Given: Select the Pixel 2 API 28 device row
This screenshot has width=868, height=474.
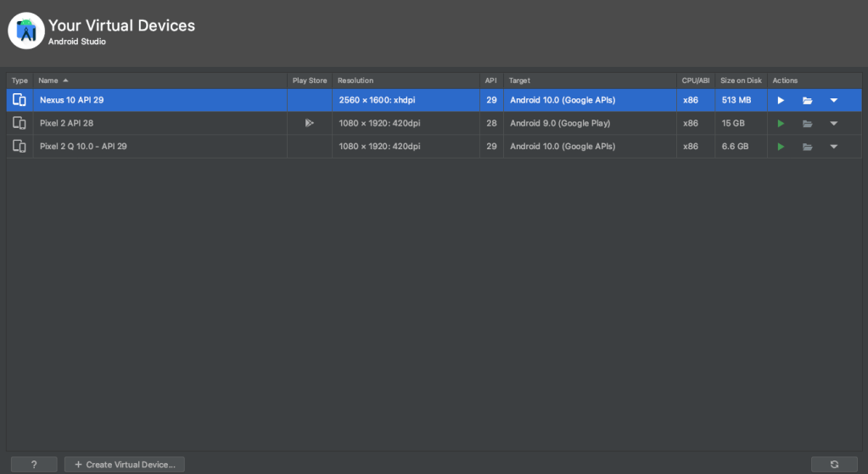Looking at the screenshot, I should tap(153, 123).
